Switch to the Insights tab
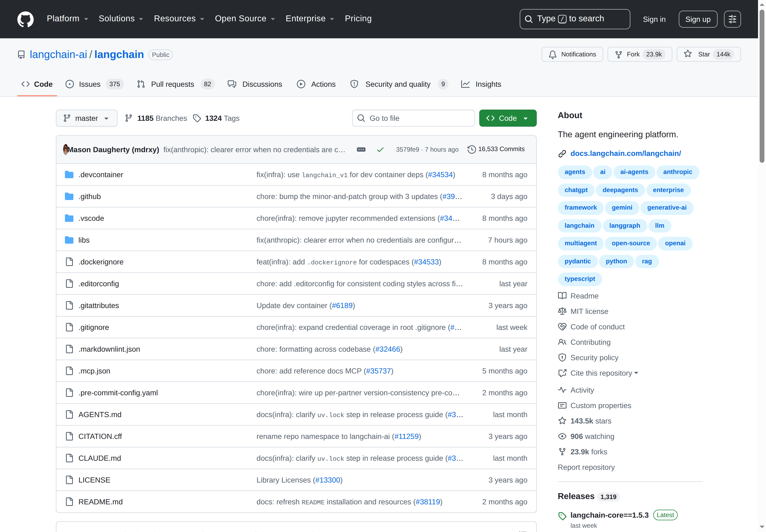Viewport: 766px width, 532px height. click(481, 84)
